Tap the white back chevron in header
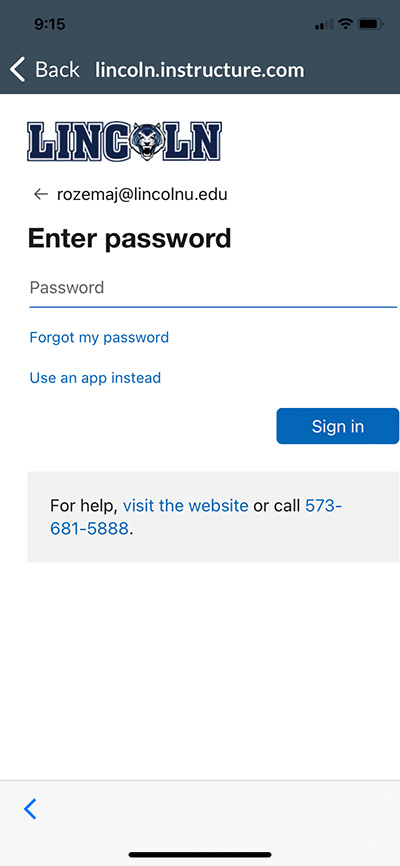The height and width of the screenshot is (866, 400). click(x=18, y=70)
